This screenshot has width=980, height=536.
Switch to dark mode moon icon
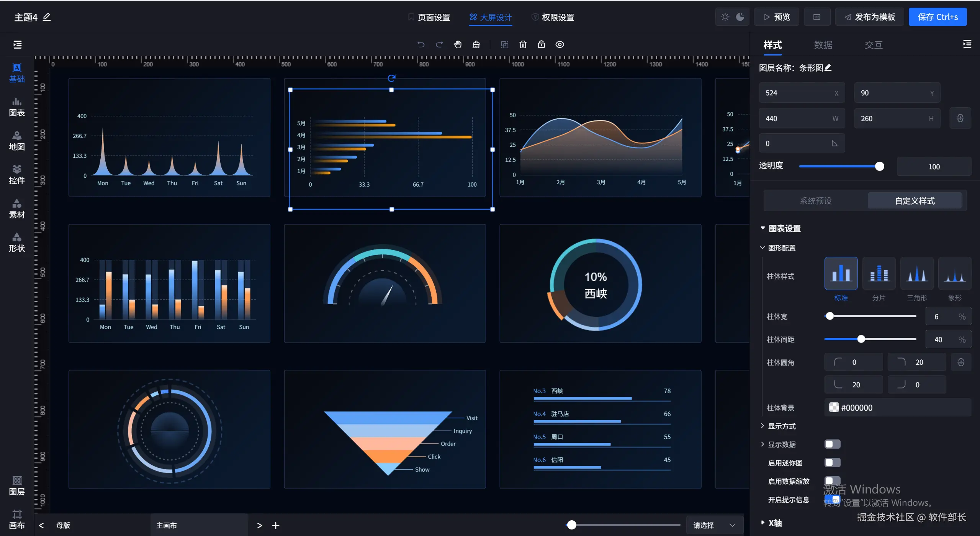(x=740, y=17)
